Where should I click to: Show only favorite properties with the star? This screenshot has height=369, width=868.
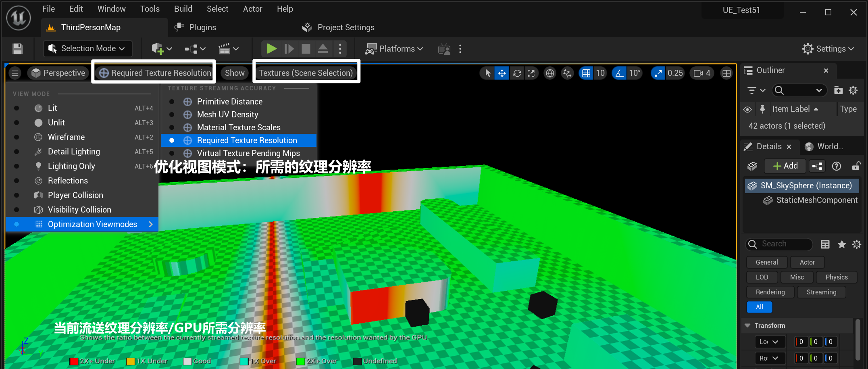(x=842, y=244)
